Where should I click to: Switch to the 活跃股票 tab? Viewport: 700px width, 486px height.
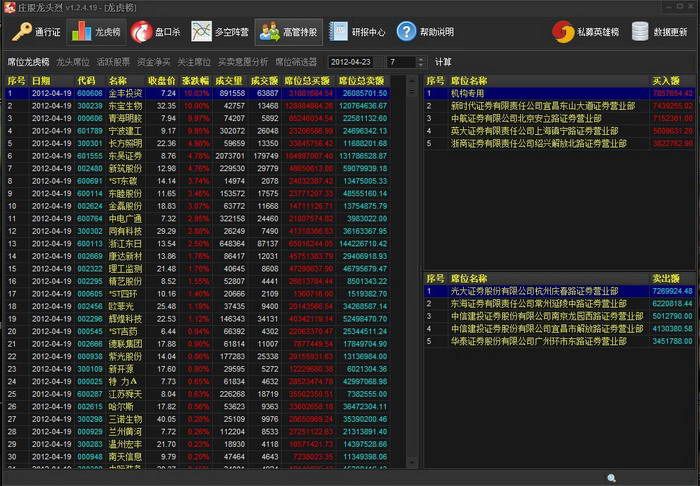pyautogui.click(x=113, y=62)
